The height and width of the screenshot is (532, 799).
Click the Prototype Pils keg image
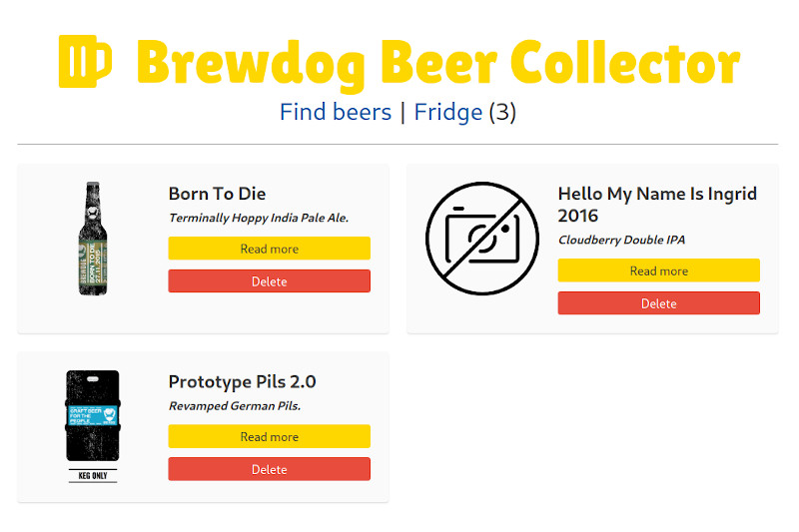[x=92, y=426]
